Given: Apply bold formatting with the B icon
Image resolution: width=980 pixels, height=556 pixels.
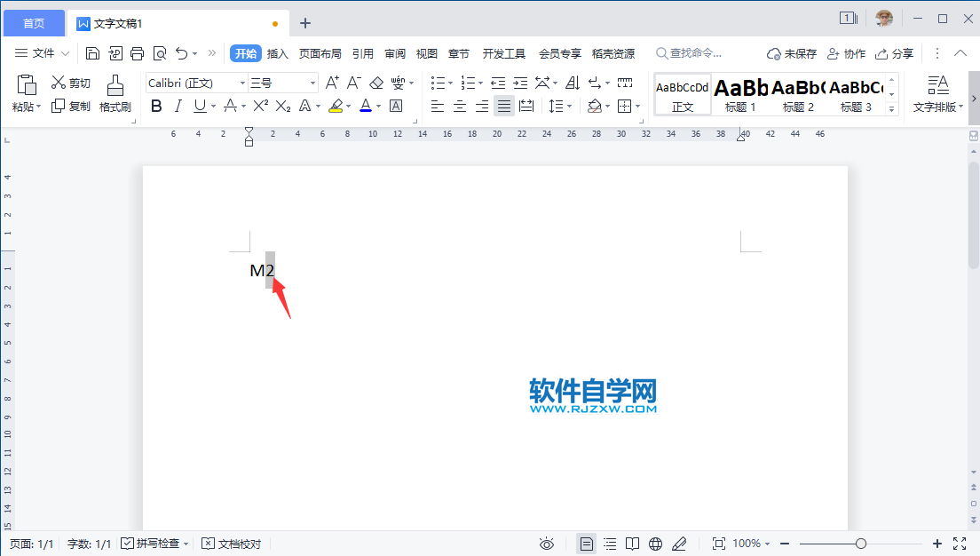Looking at the screenshot, I should point(156,106).
